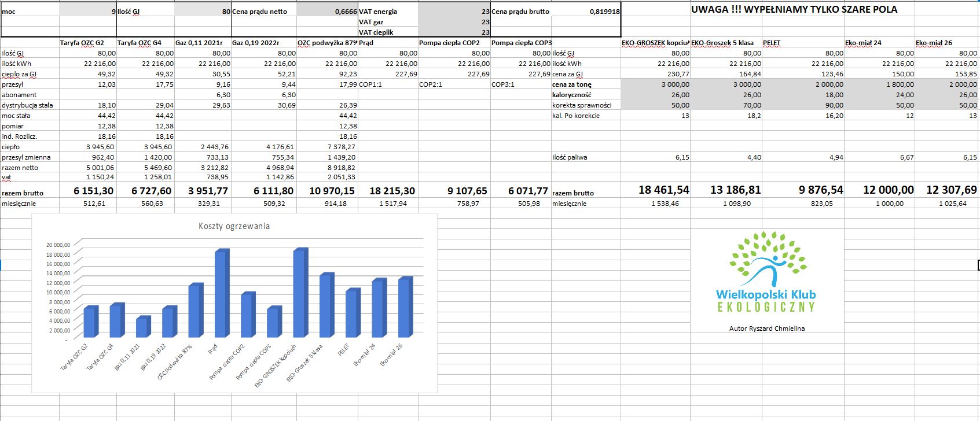Click the UWAGA !!! WYPEŁNIAMY TYLKO SZARE POLA header
This screenshot has width=980, height=421.
click(x=794, y=9)
